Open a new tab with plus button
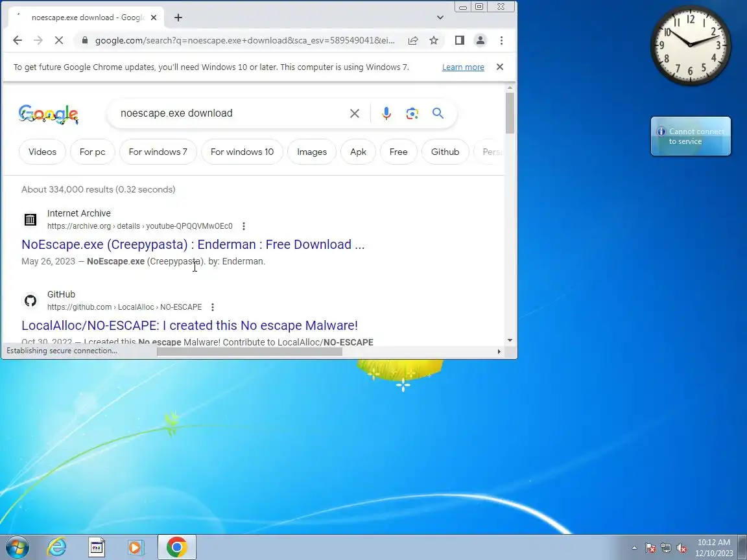747x560 pixels. tap(178, 17)
